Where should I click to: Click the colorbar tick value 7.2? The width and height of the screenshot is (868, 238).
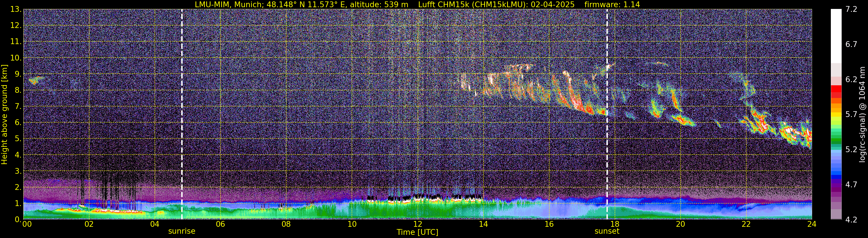pos(851,10)
